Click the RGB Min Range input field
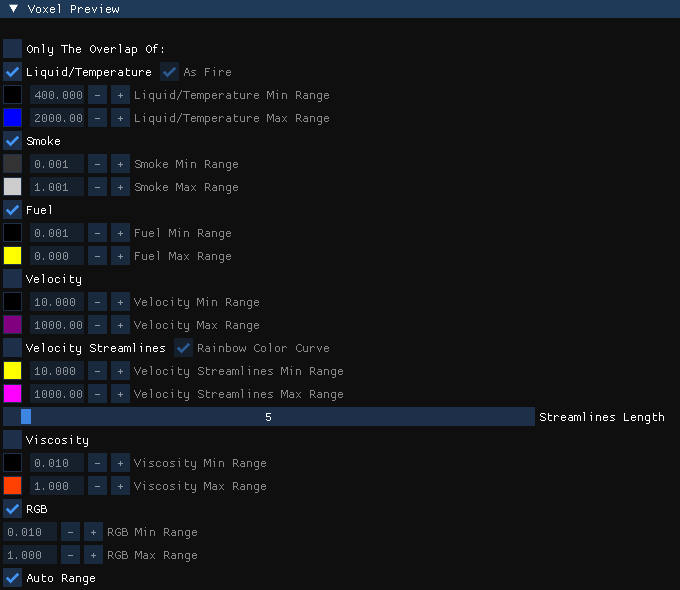This screenshot has height=590, width=680. pos(30,531)
